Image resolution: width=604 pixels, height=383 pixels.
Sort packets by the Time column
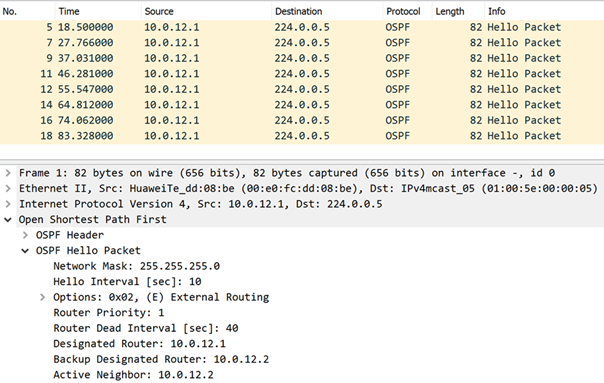click(98, 11)
